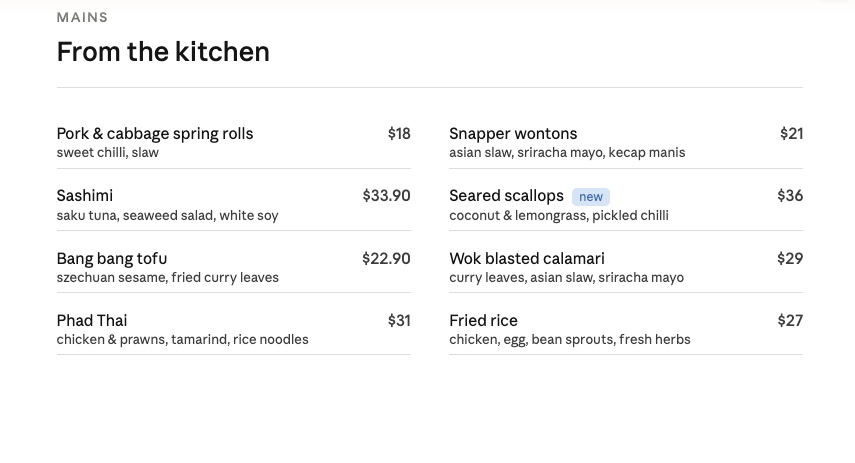Click the Pork & cabbage spring rolls item
This screenshot has width=855, height=463.
[x=155, y=134]
